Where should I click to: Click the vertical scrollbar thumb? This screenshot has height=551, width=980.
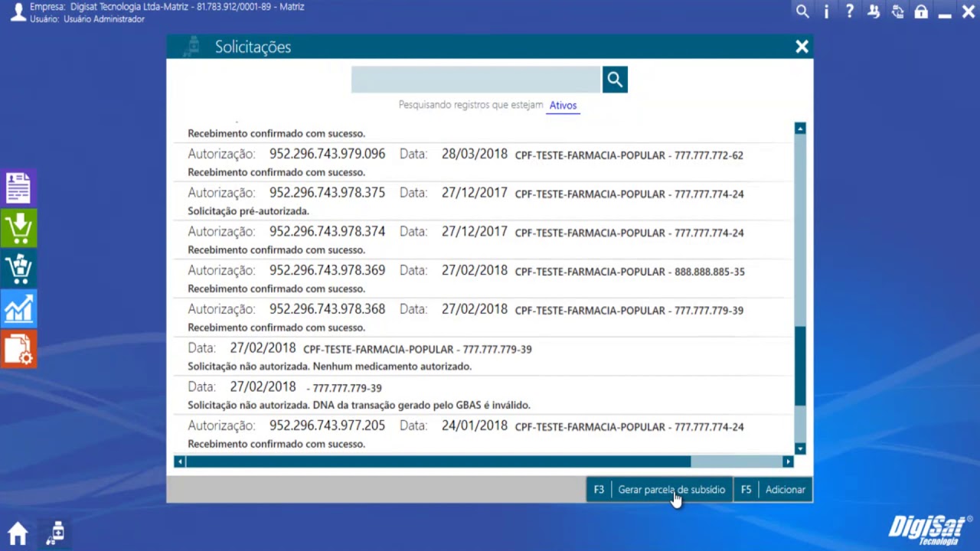(x=800, y=366)
